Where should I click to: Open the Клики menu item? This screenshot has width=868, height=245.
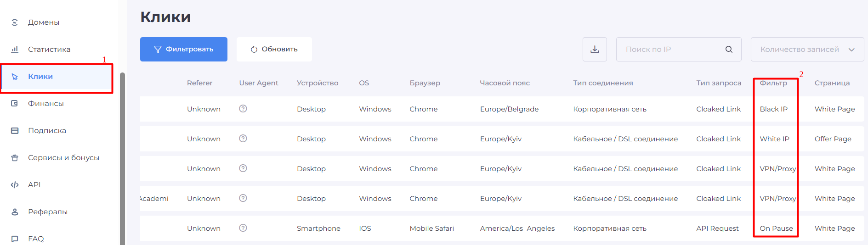coord(40,76)
